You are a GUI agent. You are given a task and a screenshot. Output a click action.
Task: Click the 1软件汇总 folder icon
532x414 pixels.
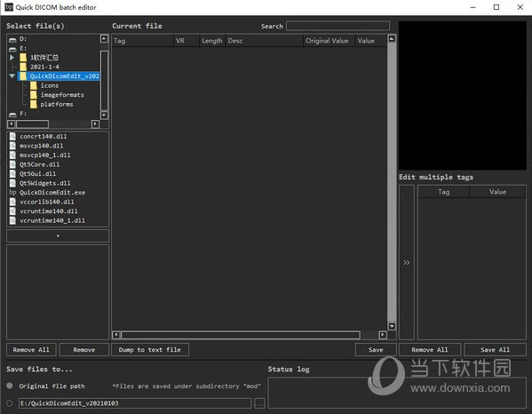23,58
